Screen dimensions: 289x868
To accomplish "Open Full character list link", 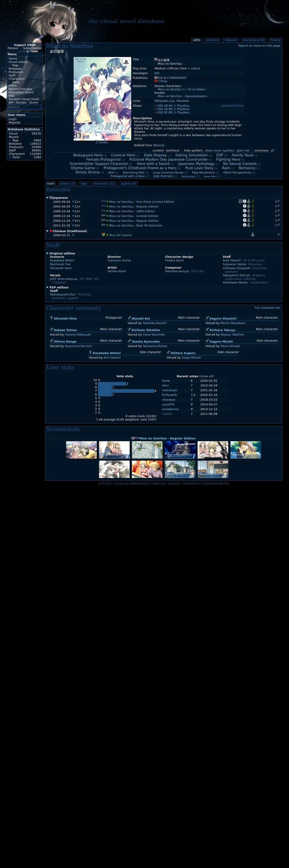I will click(267, 308).
